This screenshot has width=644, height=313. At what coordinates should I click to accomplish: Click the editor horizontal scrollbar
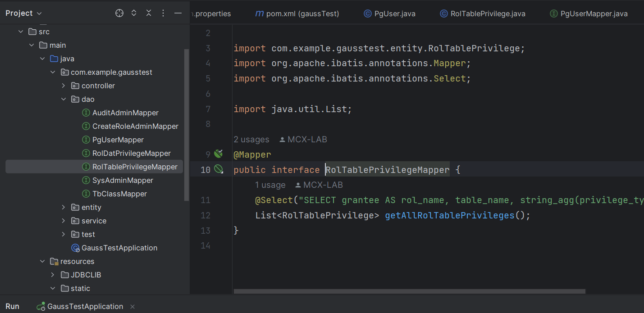pyautogui.click(x=409, y=291)
